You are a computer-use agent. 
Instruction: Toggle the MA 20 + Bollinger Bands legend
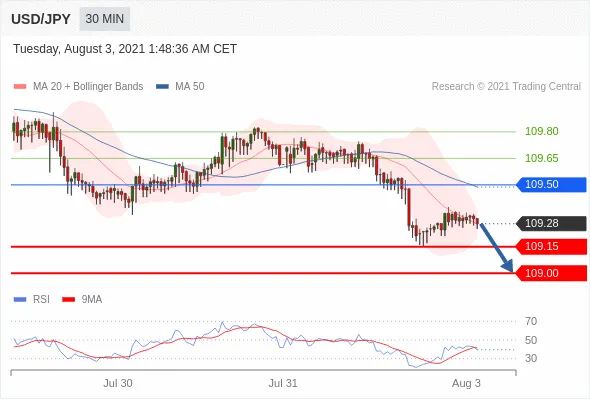(88, 87)
